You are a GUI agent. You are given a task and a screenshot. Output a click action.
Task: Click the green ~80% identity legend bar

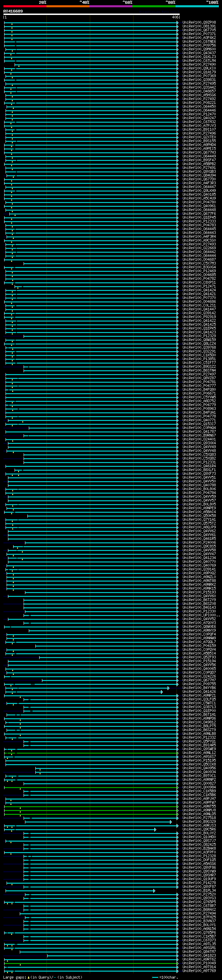[x=154, y=6]
